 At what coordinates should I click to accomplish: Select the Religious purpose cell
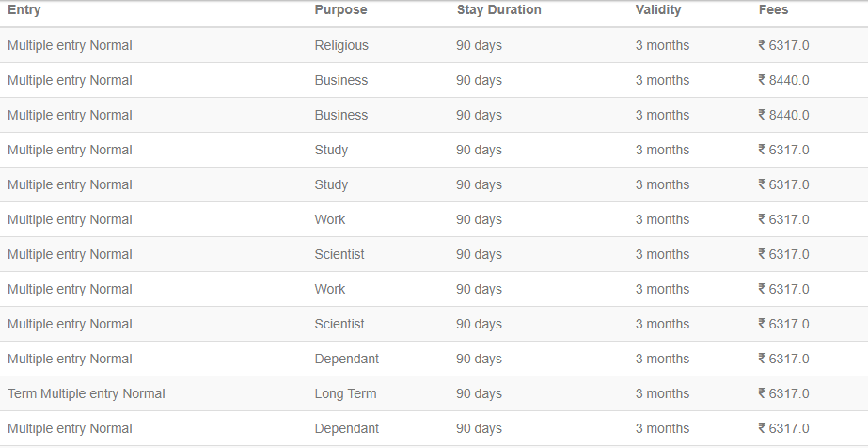341,45
